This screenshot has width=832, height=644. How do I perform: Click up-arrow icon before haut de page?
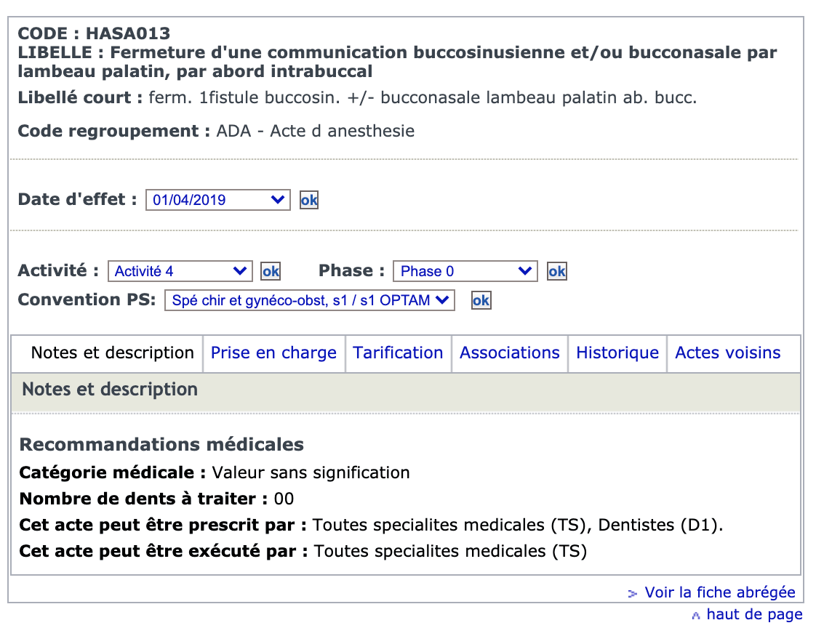click(x=696, y=616)
